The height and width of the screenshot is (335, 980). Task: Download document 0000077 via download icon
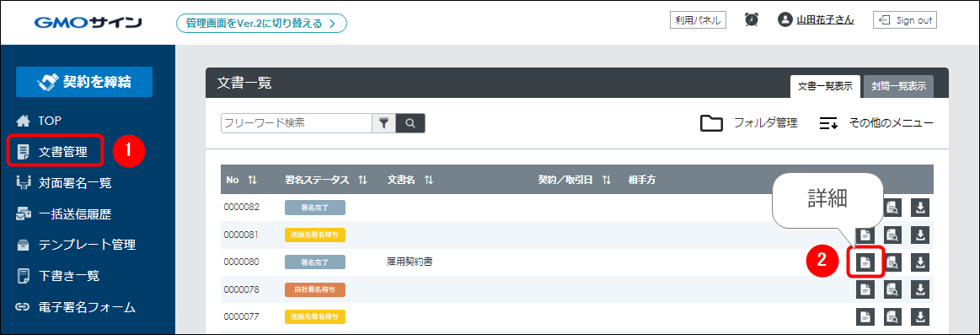[920, 316]
